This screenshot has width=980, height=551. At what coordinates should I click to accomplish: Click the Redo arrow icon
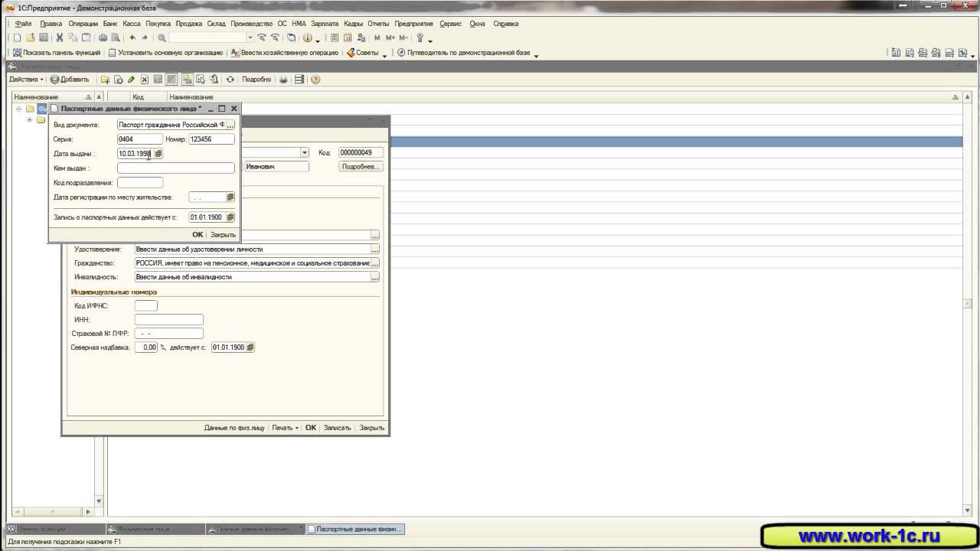(145, 37)
